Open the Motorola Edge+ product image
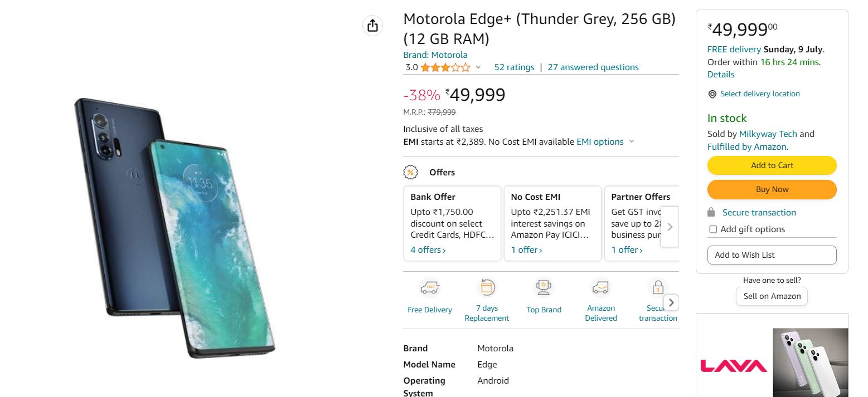The image size is (868, 397). pyautogui.click(x=174, y=227)
